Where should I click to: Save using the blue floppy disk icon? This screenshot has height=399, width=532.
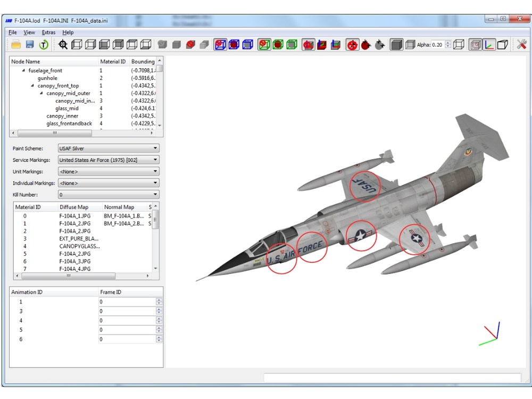(30, 45)
